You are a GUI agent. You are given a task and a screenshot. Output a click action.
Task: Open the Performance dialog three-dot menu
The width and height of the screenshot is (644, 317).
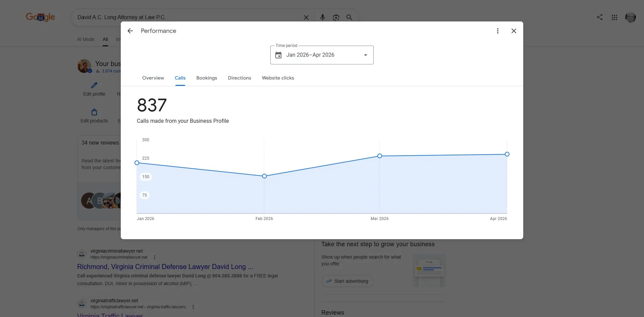coord(498,31)
